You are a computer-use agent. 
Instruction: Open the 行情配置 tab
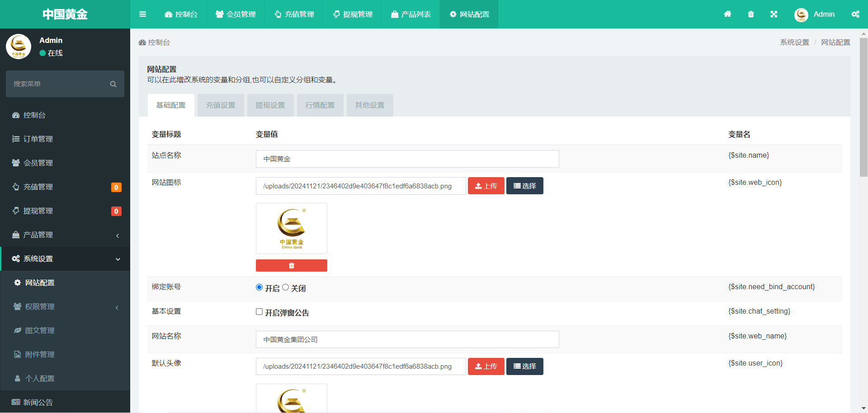click(x=320, y=105)
